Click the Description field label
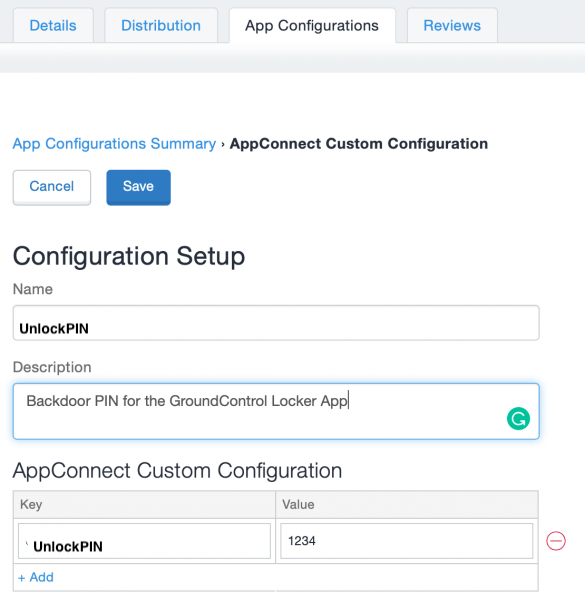The height and width of the screenshot is (600, 585). pyautogui.click(x=52, y=367)
